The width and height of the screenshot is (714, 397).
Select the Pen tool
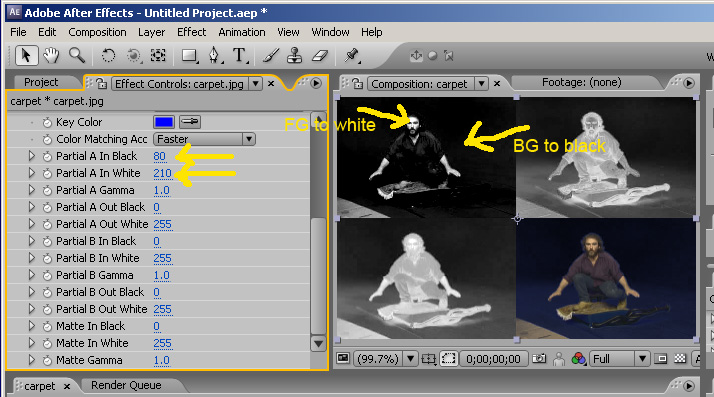pyautogui.click(x=214, y=56)
